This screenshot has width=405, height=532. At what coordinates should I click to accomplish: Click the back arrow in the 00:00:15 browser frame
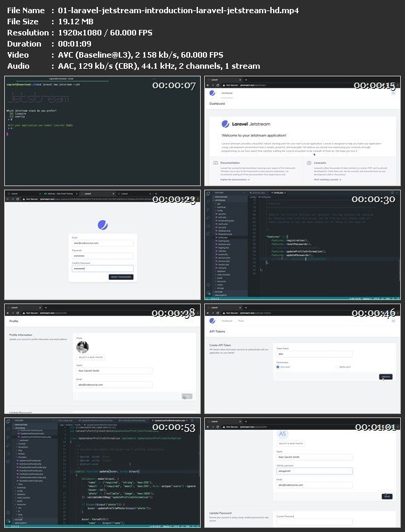coord(208,85)
